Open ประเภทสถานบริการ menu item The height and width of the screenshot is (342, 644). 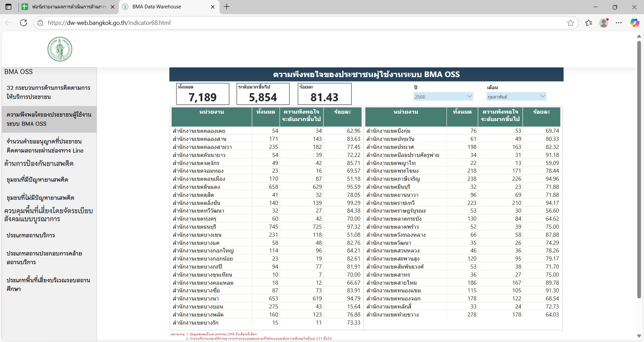(49, 235)
